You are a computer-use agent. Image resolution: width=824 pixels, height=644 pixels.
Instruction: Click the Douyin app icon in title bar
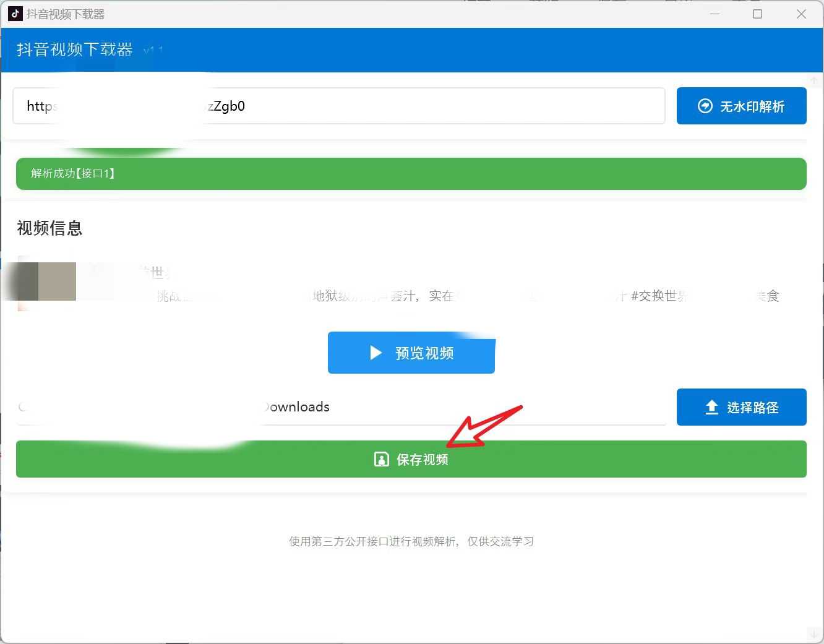(x=15, y=14)
